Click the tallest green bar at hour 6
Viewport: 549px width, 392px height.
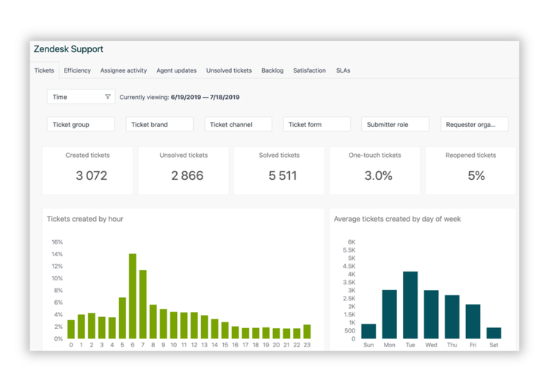[133, 297]
